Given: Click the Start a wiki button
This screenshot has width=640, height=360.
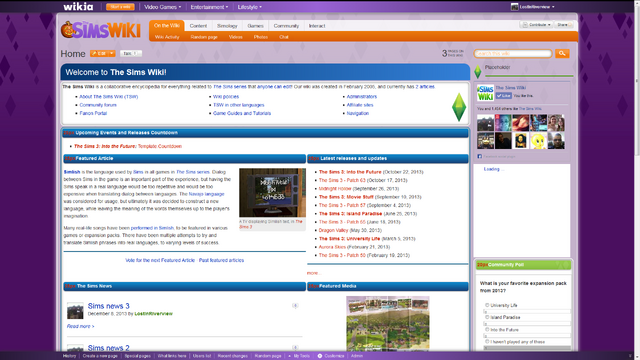Looking at the screenshot, I should point(120,7).
